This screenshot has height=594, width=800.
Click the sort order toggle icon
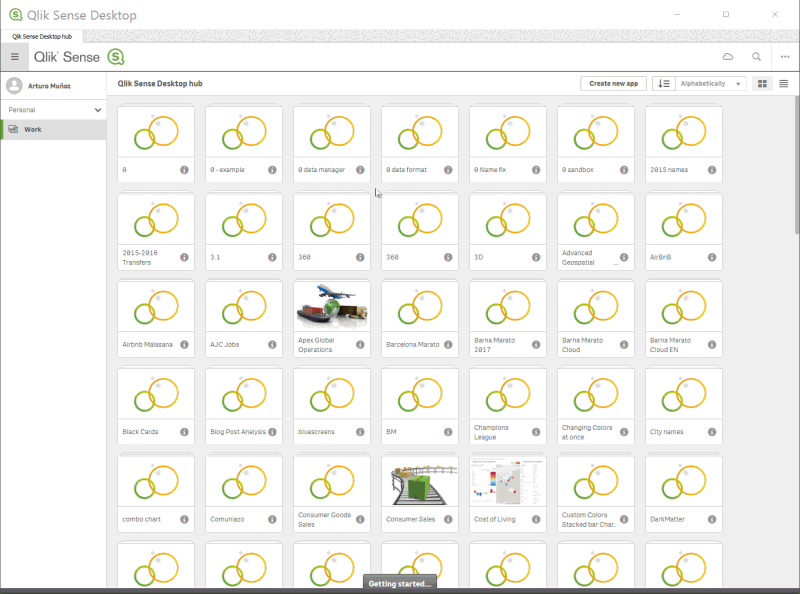point(663,84)
